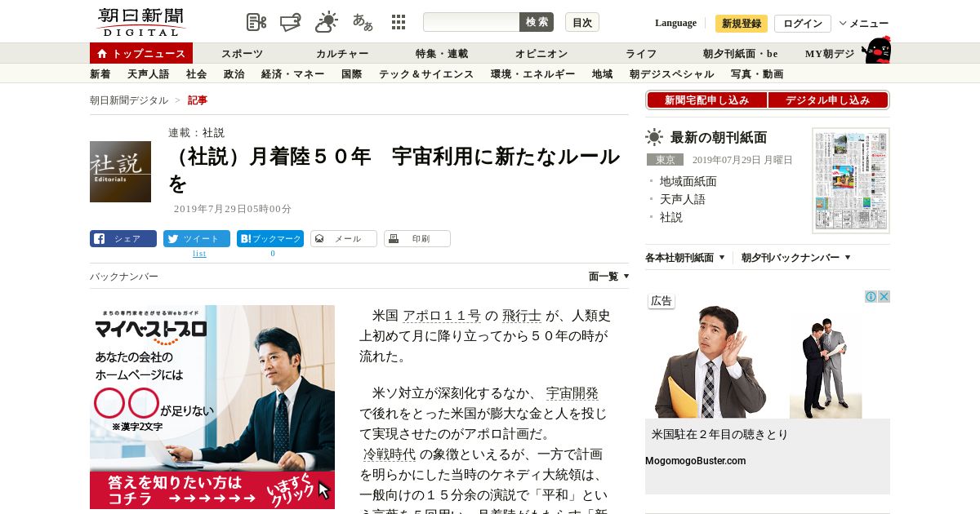
Task: Click the 冷戦時代 keyword link
Action: 390,454
